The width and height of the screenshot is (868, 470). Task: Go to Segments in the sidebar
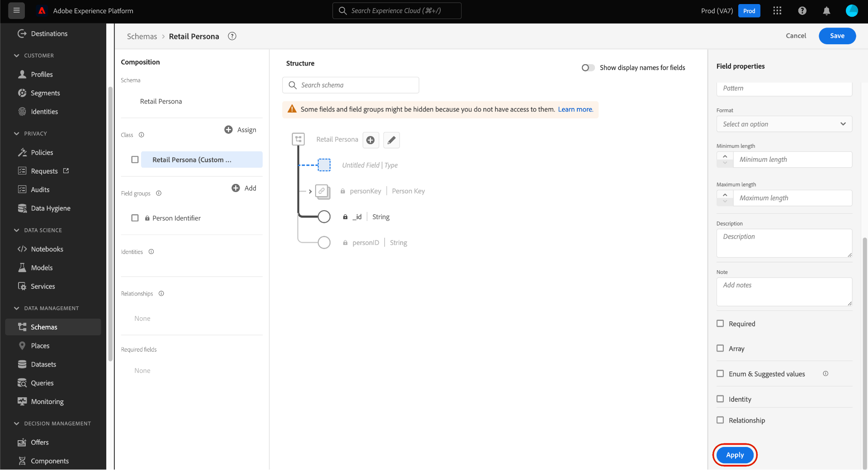coord(45,93)
